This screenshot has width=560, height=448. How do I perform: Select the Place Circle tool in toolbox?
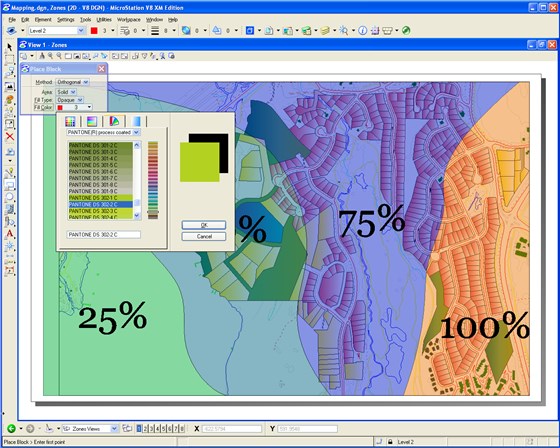pyautogui.click(x=10, y=196)
